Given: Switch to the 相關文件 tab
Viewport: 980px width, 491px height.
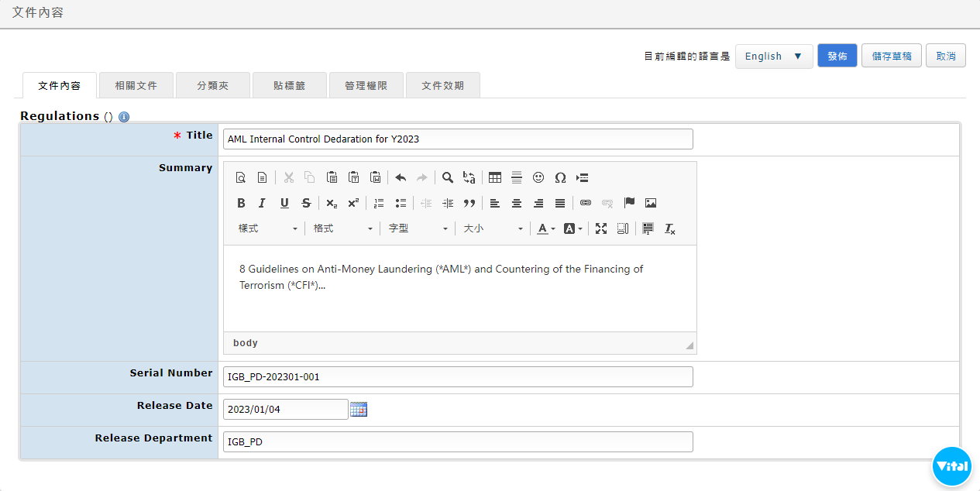Looking at the screenshot, I should 136,85.
